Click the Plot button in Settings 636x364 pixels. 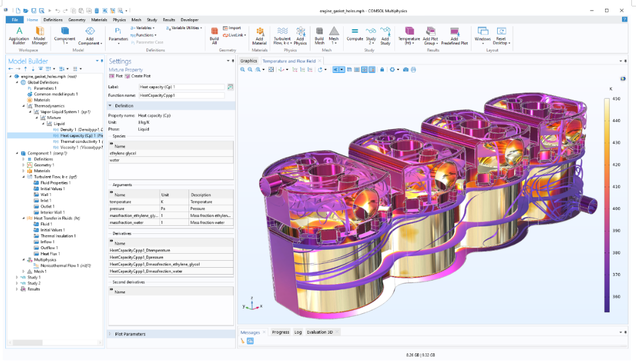116,76
